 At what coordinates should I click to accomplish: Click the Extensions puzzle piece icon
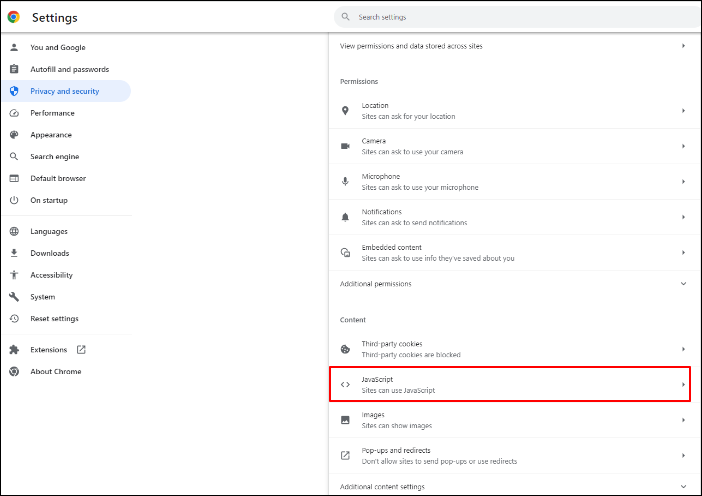tap(14, 350)
